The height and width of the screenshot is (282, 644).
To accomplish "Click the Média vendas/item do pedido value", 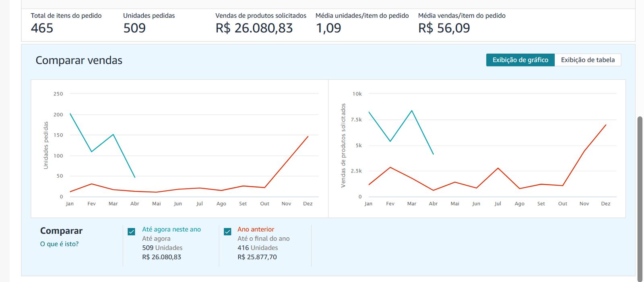I will coord(444,28).
